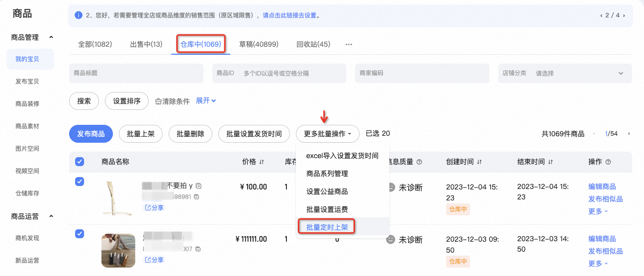Click 未诊断 face icon in first row
This screenshot has height=276, width=644.
(392, 187)
